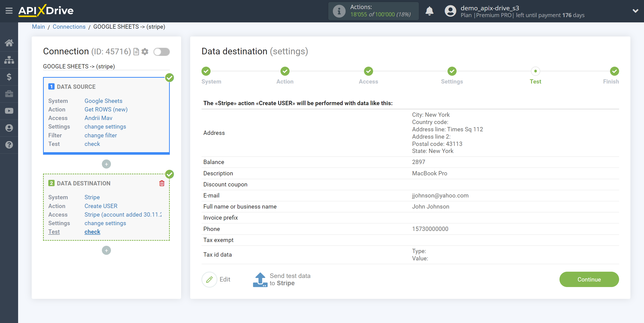644x323 pixels.
Task: Open Stripe destination system link
Action: coord(92,197)
